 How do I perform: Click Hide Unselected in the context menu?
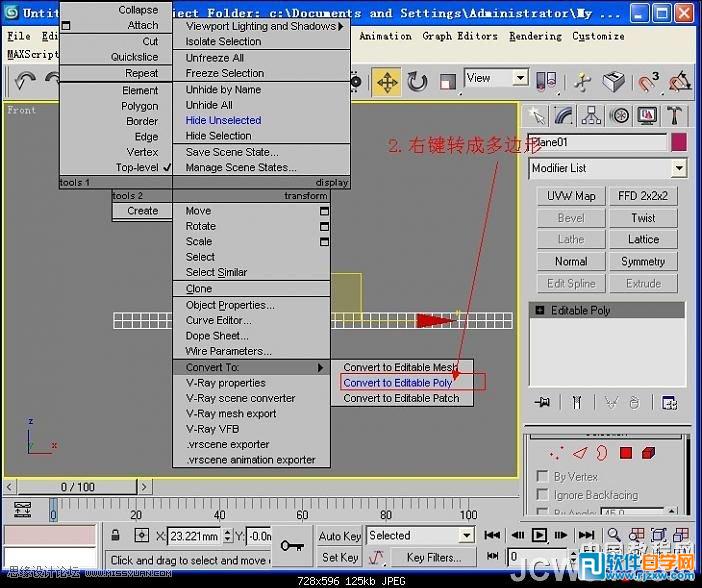(x=223, y=120)
